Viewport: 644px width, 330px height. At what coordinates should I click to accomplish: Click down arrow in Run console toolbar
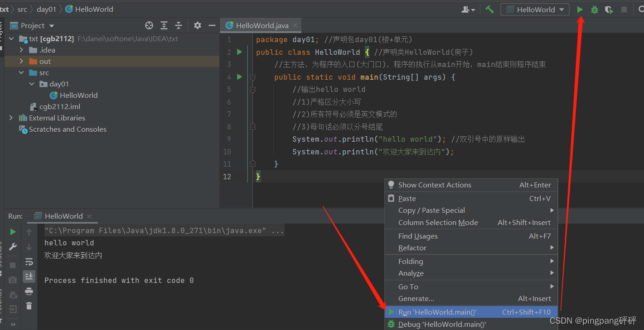(29, 247)
